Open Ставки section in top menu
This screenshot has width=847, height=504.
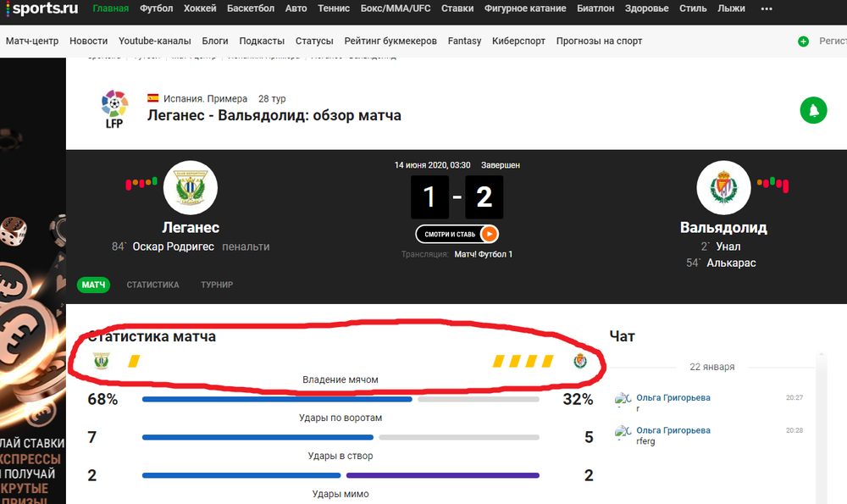coord(457,8)
